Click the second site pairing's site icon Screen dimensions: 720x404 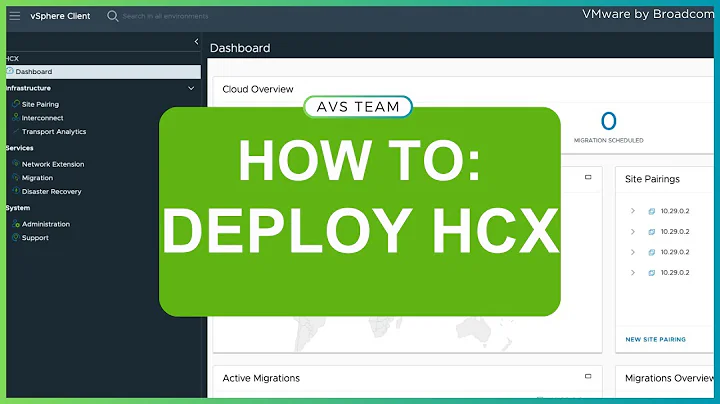click(651, 232)
